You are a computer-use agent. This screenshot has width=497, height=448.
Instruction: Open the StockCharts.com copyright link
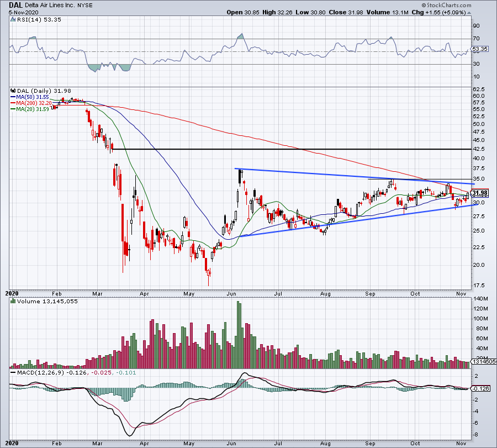click(x=446, y=5)
